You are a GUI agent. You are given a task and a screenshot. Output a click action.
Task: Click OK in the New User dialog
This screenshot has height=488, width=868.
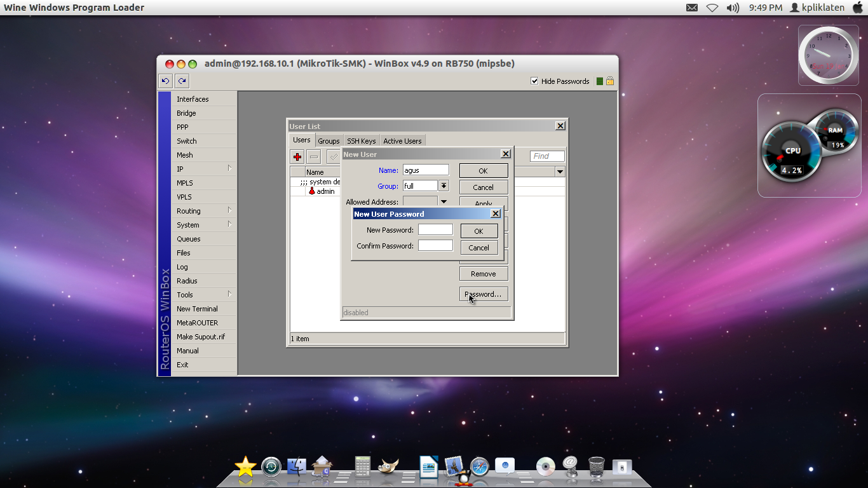point(484,171)
